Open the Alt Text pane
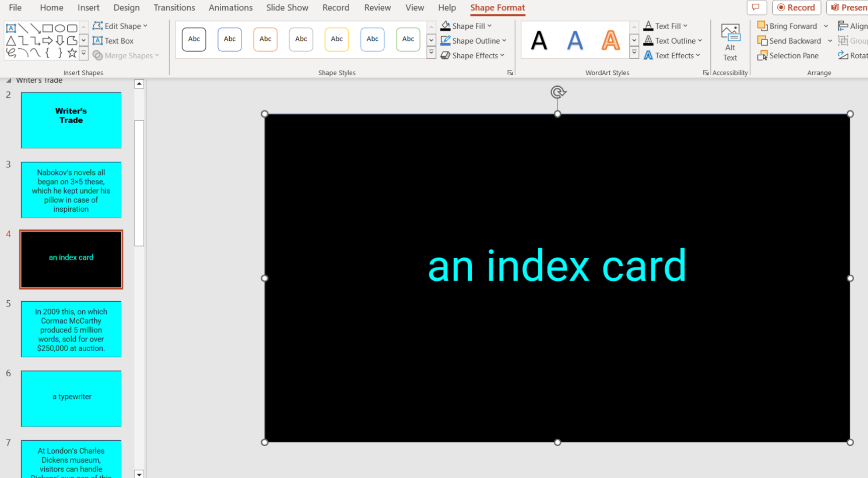Viewport: 868px width, 478px height. (x=730, y=42)
